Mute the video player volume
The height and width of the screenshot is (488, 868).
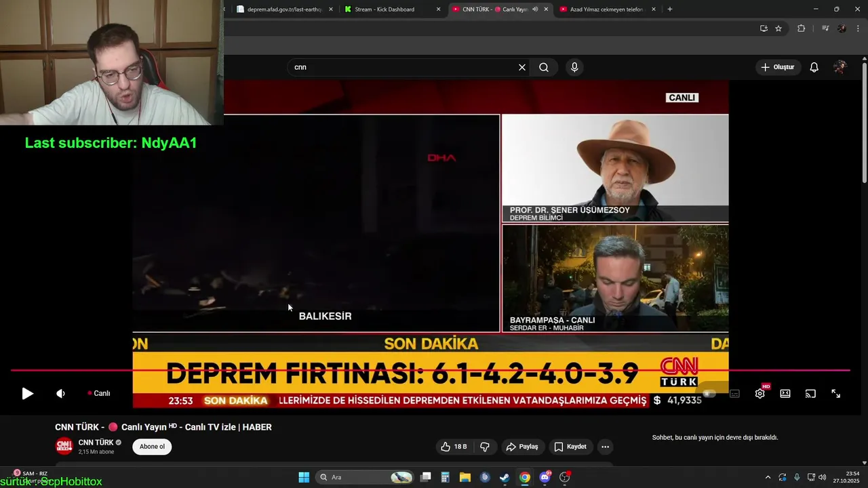(x=60, y=393)
